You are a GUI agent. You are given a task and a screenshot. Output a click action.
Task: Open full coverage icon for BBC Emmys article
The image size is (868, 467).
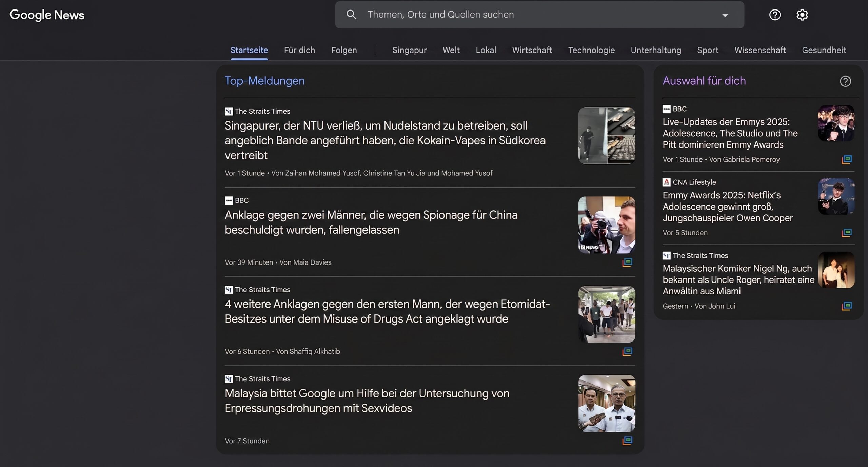847,159
